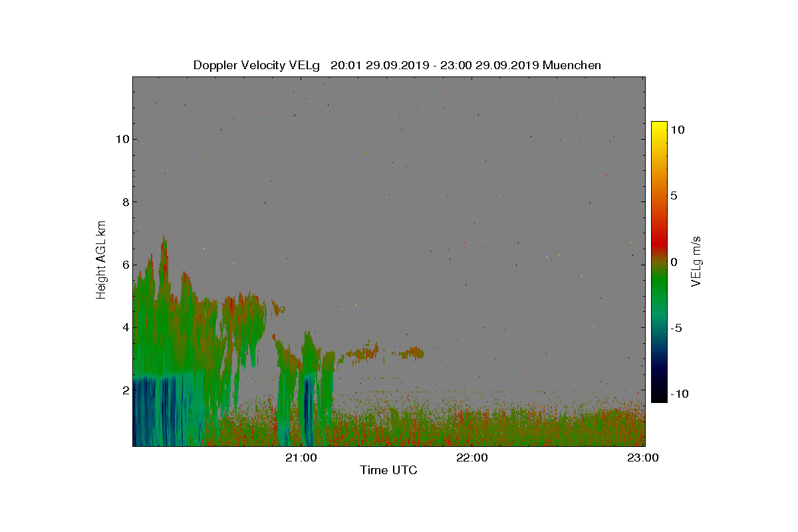Click the 'Time UTC' x-axis label
The width and height of the screenshot is (798, 532).
tap(388, 470)
